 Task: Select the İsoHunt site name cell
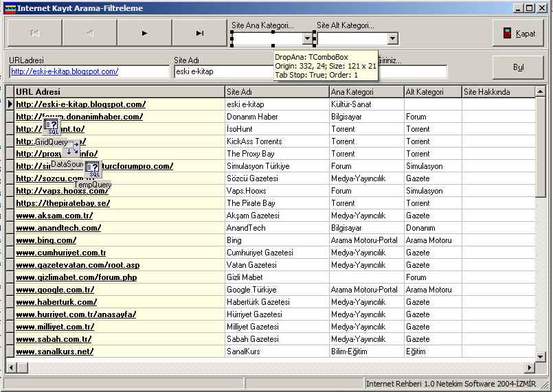click(x=277, y=129)
